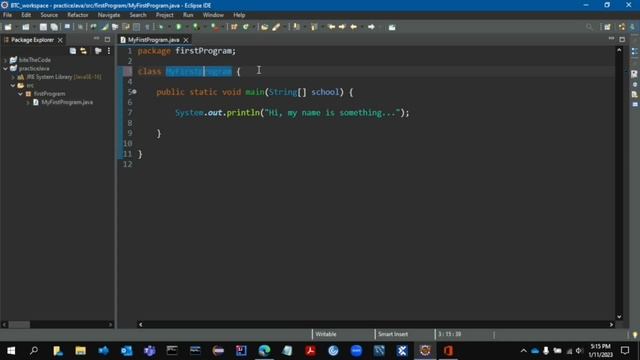Click the lightbulb tip icon in status bar

[x=635, y=335]
